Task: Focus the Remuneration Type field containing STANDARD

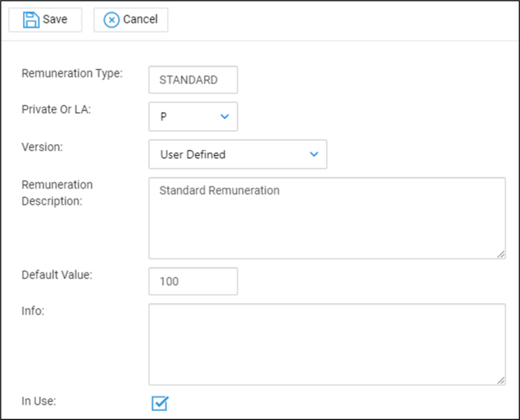Action: point(193,79)
